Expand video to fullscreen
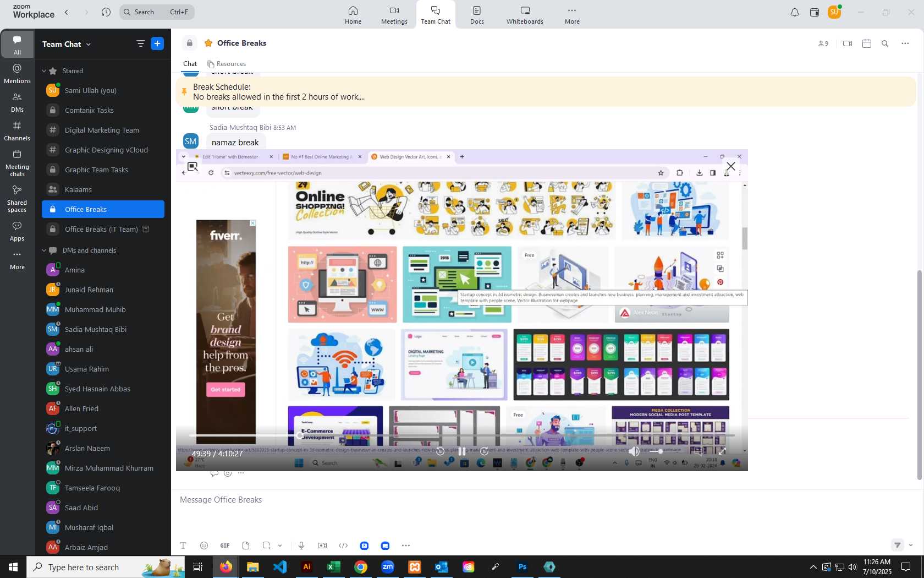Screen dimensions: 924x578 coord(722,451)
